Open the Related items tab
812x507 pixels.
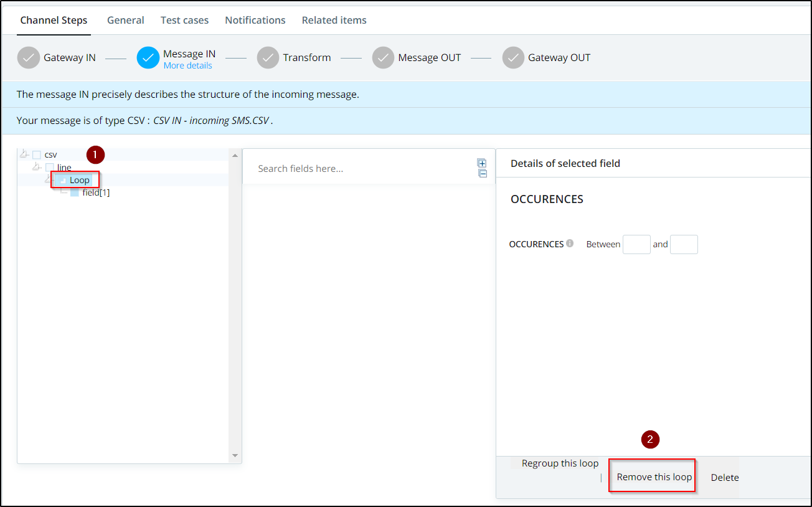click(x=334, y=20)
